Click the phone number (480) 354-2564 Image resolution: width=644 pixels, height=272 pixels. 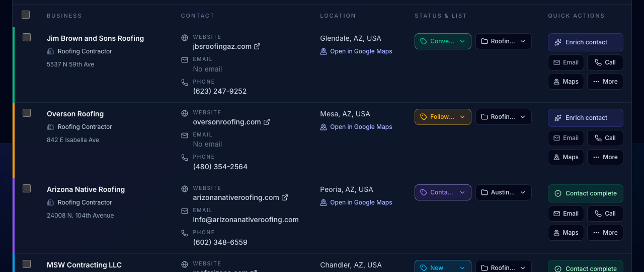220,167
